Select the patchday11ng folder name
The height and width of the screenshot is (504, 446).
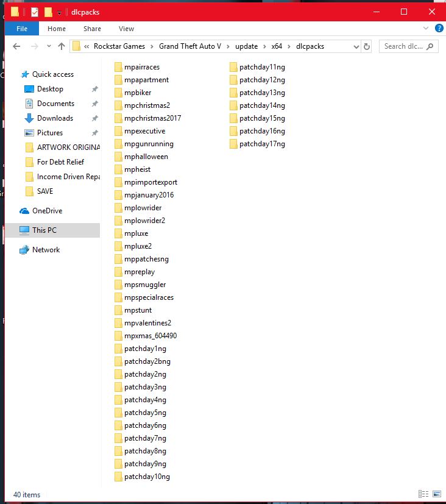pos(262,67)
